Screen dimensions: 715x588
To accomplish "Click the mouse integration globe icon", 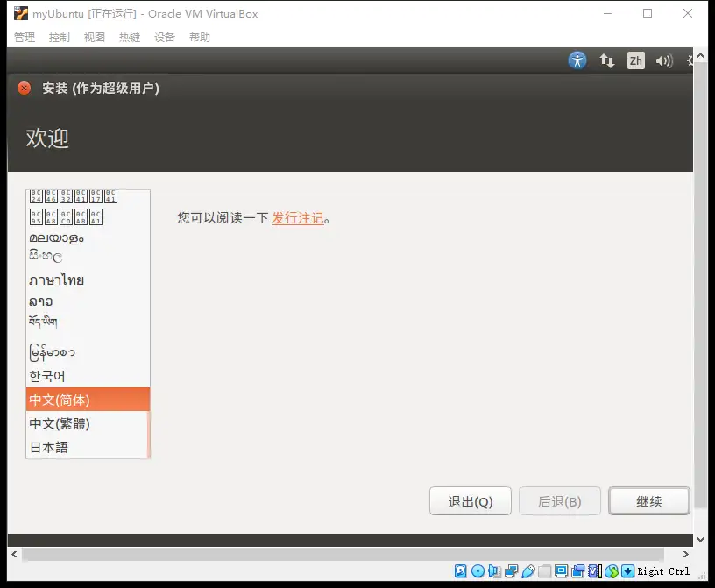I will point(612,571).
